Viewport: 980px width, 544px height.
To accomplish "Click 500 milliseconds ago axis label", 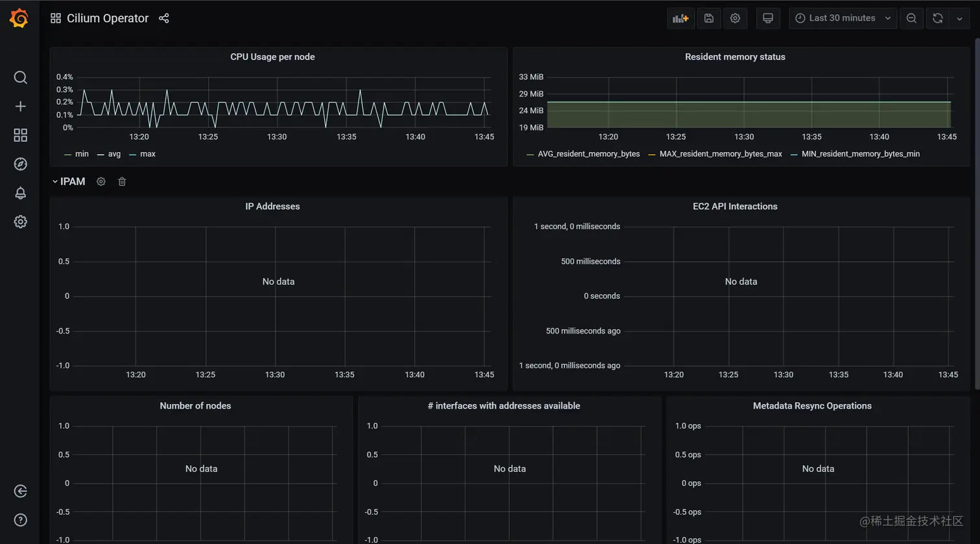I will 583,331.
